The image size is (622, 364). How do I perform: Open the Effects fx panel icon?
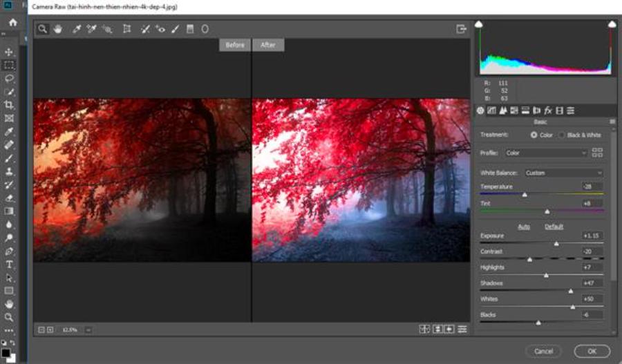(547, 111)
